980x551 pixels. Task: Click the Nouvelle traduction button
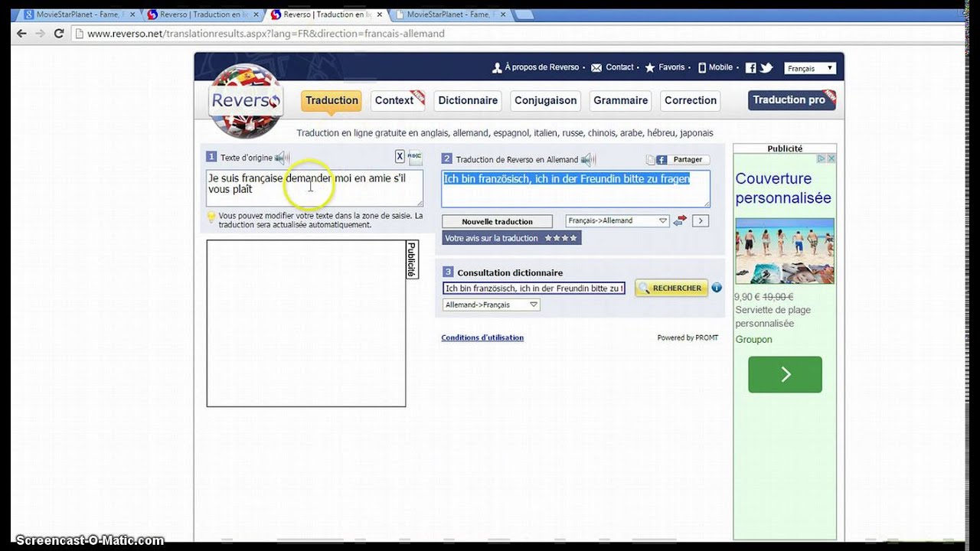click(x=498, y=221)
